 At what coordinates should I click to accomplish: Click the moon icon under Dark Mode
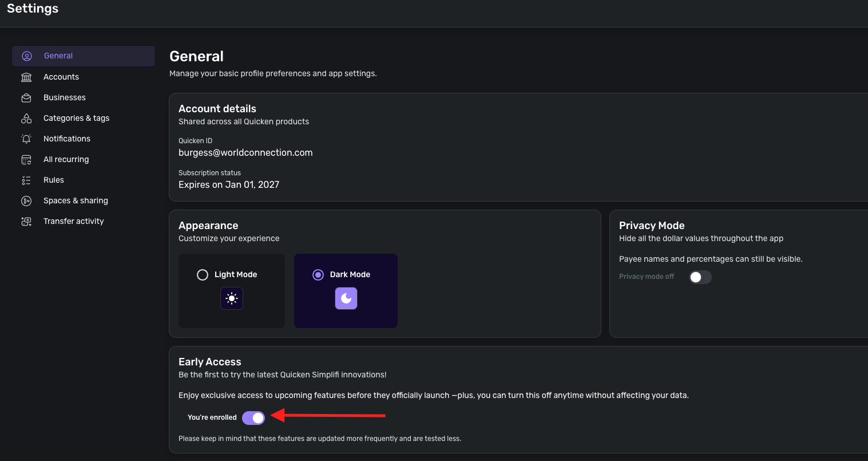[x=346, y=298]
